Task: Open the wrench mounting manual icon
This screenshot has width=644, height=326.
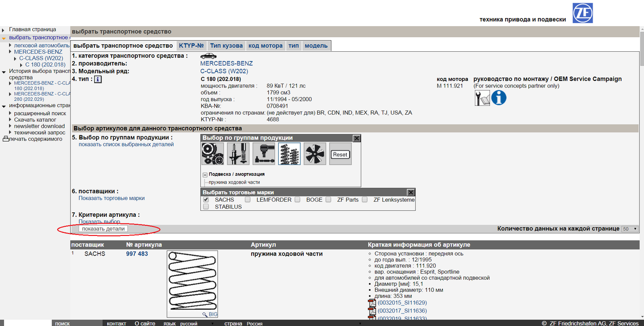Action: pyautogui.click(x=482, y=98)
